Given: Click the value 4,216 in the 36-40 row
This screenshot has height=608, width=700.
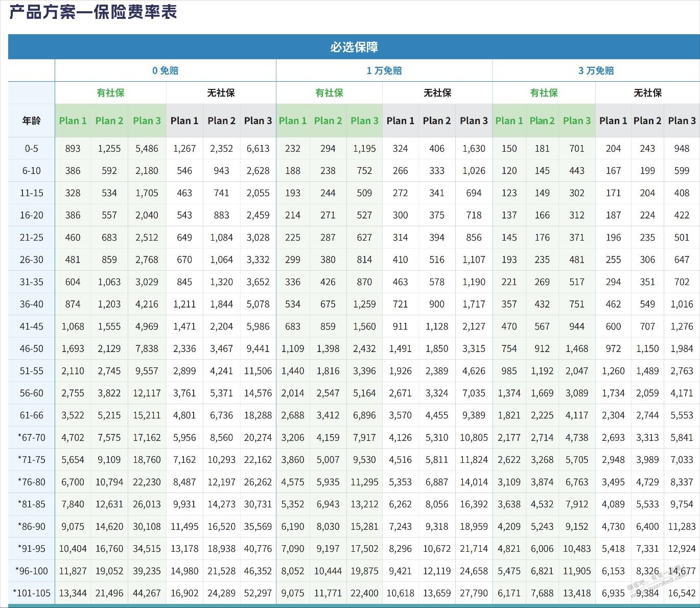Looking at the screenshot, I should tap(147, 304).
